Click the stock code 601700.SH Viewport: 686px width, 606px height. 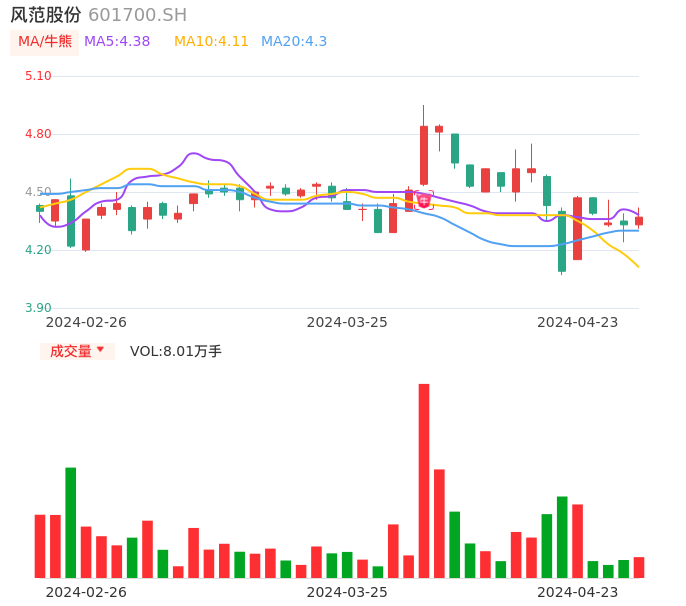(x=137, y=15)
